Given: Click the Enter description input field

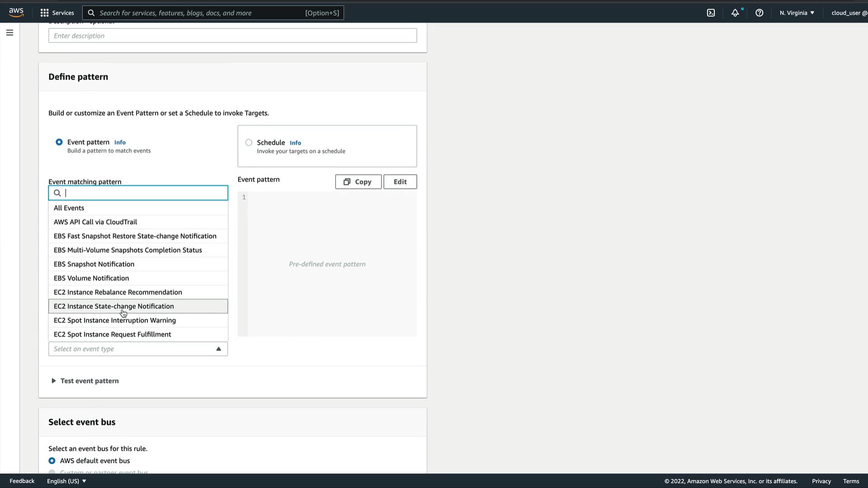Looking at the screenshot, I should [232, 36].
